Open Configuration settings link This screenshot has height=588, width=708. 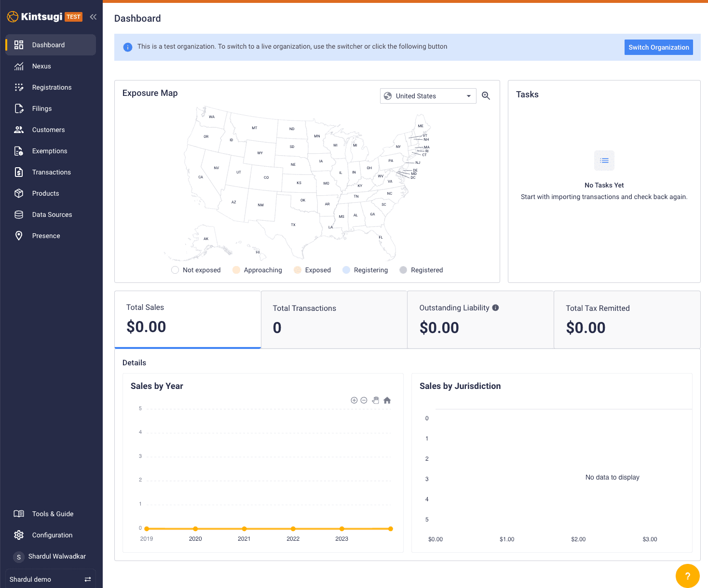pyautogui.click(x=51, y=535)
